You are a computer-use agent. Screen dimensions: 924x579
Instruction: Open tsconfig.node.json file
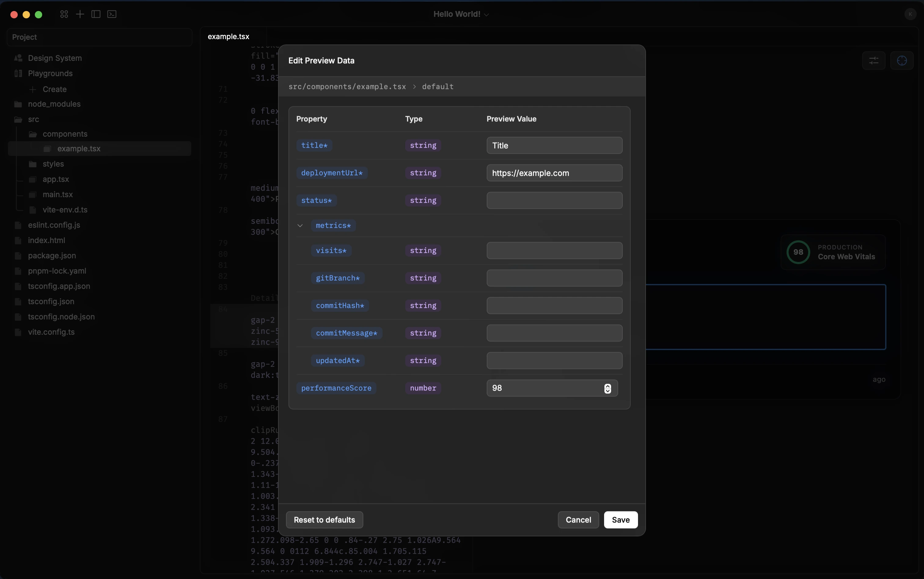tap(61, 317)
